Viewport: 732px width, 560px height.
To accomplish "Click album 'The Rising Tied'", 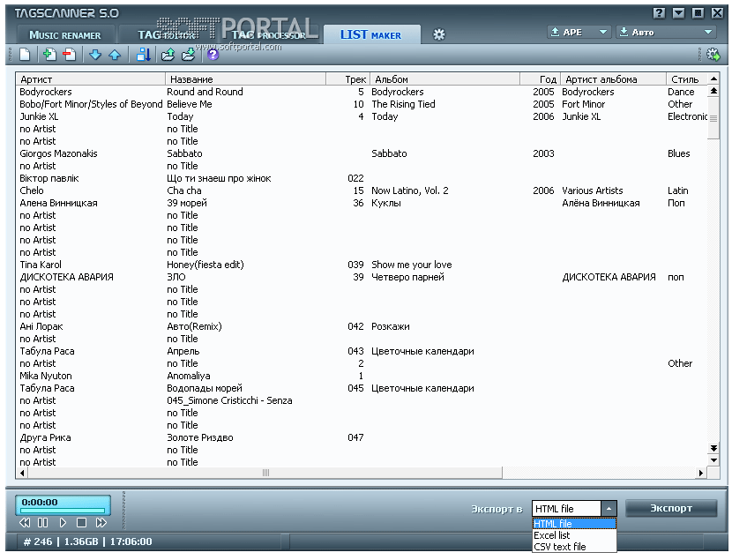I will [403, 104].
